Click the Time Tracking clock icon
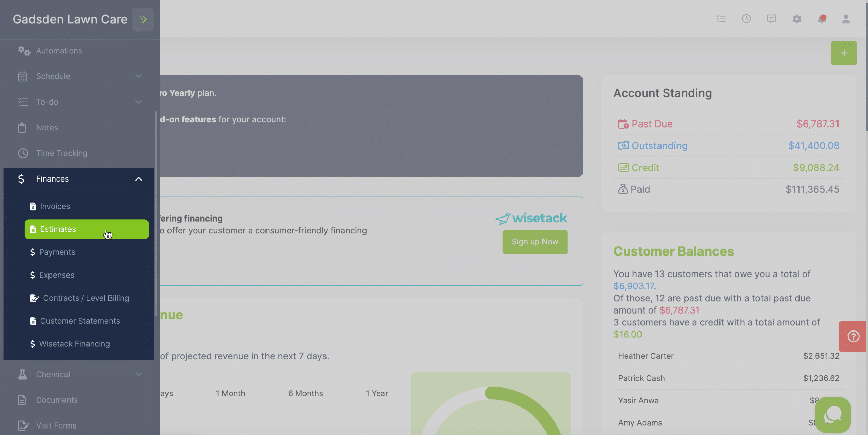The height and width of the screenshot is (435, 868). 23,153
